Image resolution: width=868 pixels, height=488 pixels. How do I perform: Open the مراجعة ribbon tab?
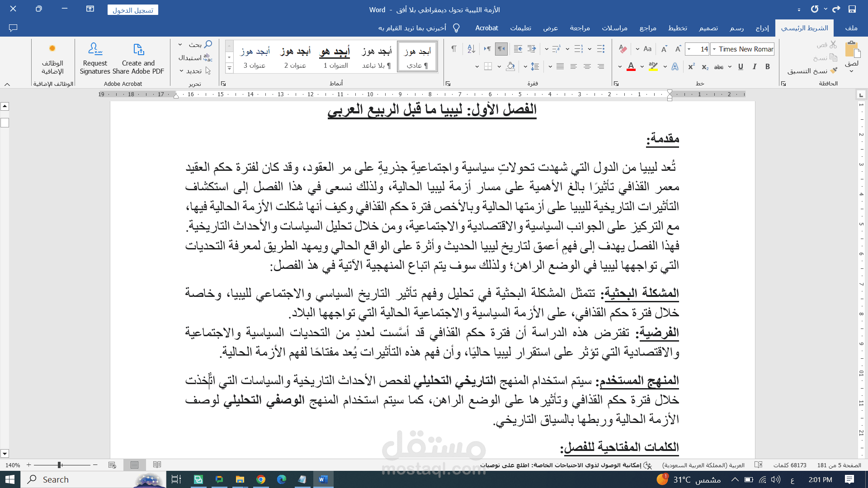click(580, 28)
